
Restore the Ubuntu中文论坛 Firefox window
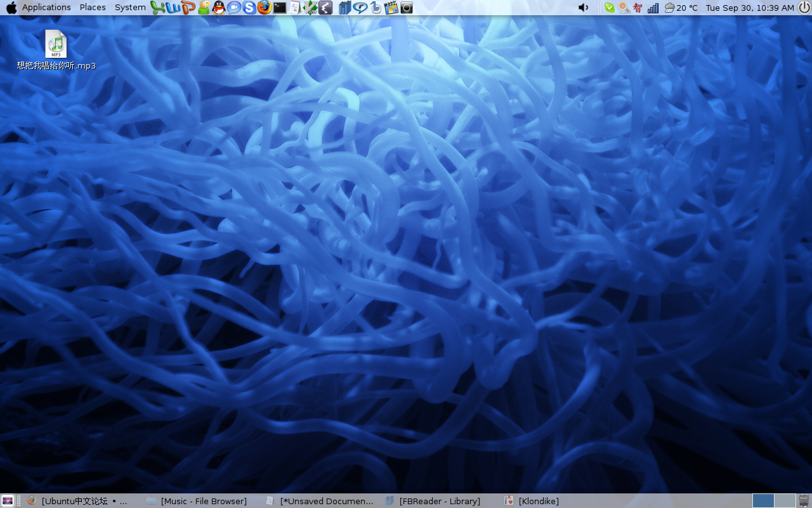(77, 501)
